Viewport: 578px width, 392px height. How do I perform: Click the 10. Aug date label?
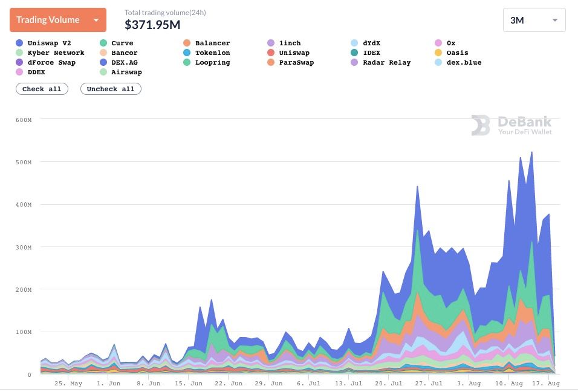click(x=508, y=383)
